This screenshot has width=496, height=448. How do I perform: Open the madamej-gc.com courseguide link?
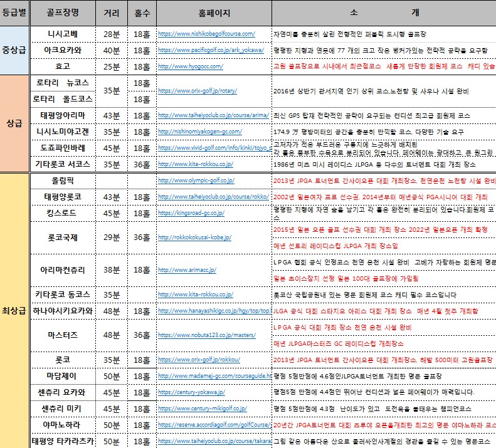pyautogui.click(x=214, y=376)
